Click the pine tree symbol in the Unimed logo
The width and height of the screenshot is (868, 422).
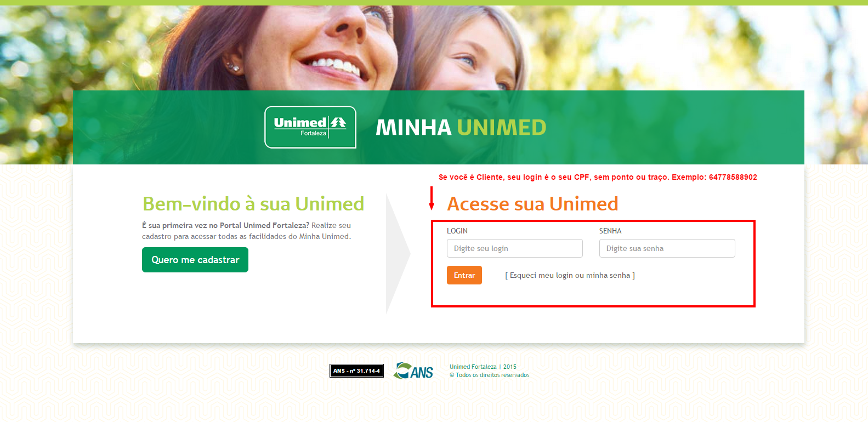pyautogui.click(x=338, y=123)
